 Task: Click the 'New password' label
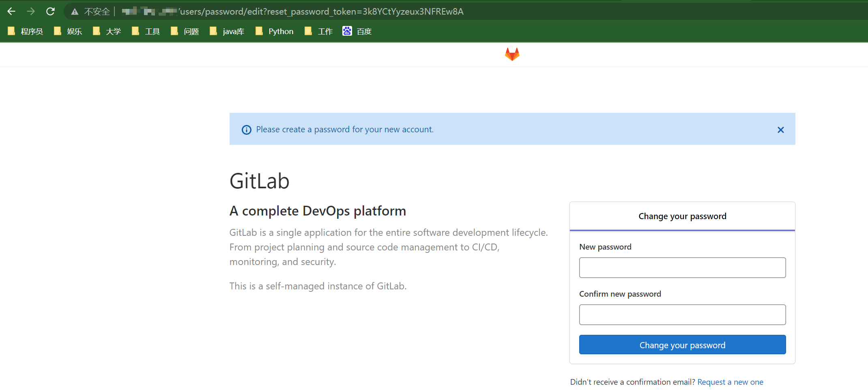pos(605,247)
